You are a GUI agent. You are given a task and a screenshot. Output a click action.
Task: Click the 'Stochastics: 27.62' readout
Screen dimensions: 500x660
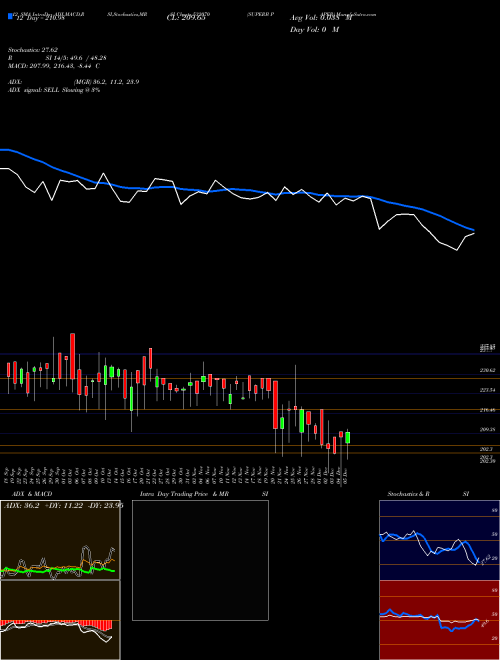coord(33,50)
